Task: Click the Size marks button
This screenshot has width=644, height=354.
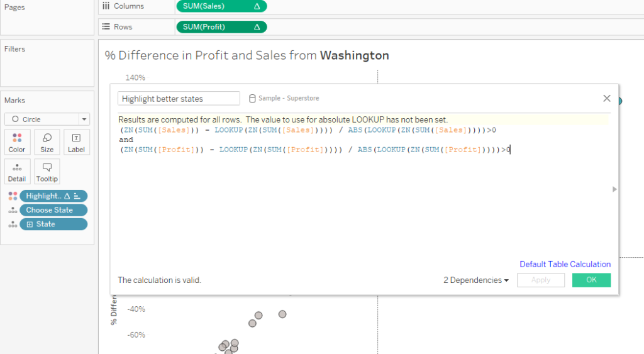Action: click(x=47, y=142)
